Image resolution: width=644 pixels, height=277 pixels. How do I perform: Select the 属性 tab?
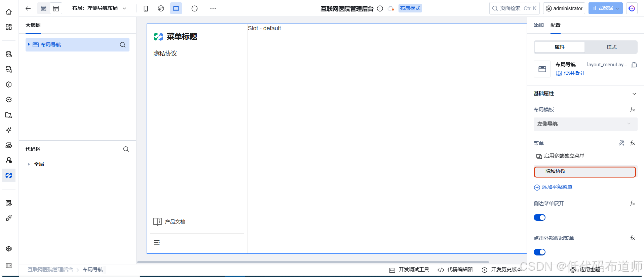pos(560,47)
